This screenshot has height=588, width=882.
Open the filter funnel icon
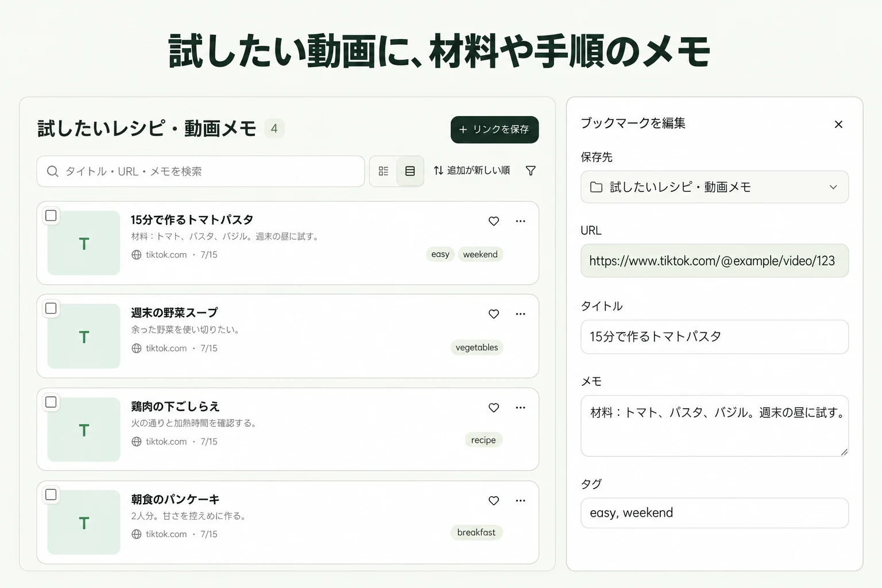click(x=531, y=171)
